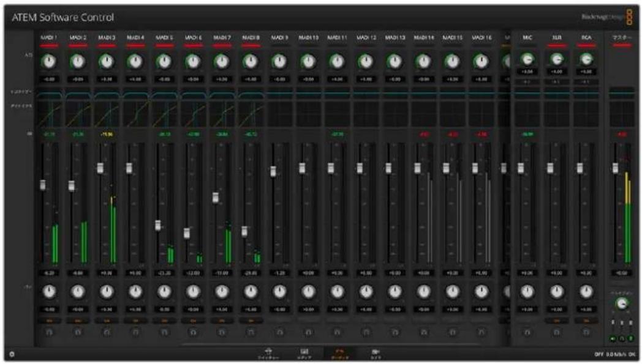Solo MADI 14 with its headphone icon

[x=424, y=333]
